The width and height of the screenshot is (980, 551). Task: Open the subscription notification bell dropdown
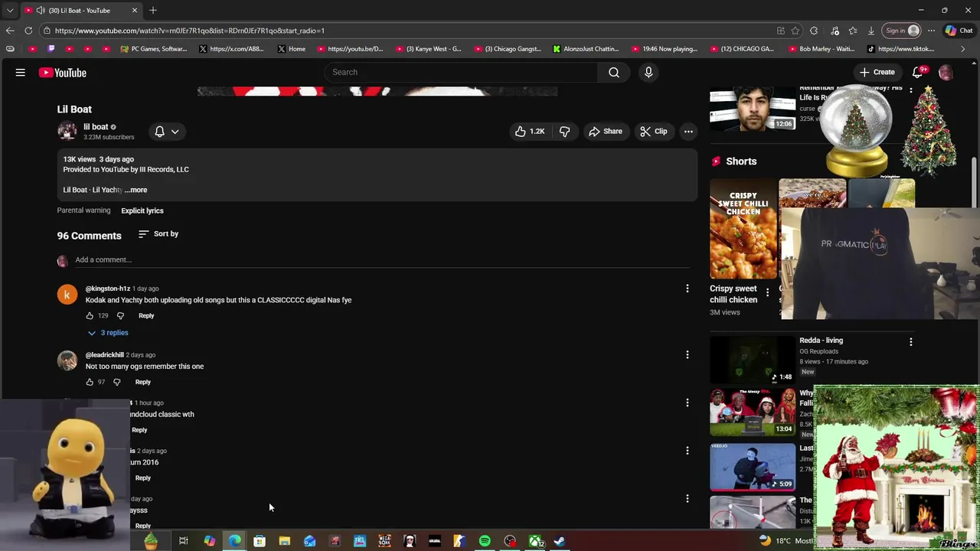[166, 132]
